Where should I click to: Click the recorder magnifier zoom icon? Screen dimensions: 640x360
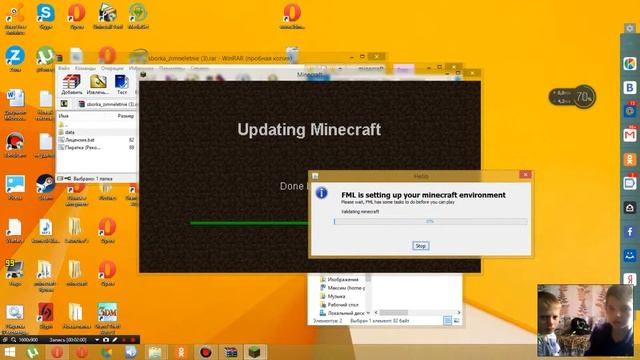coord(13,340)
